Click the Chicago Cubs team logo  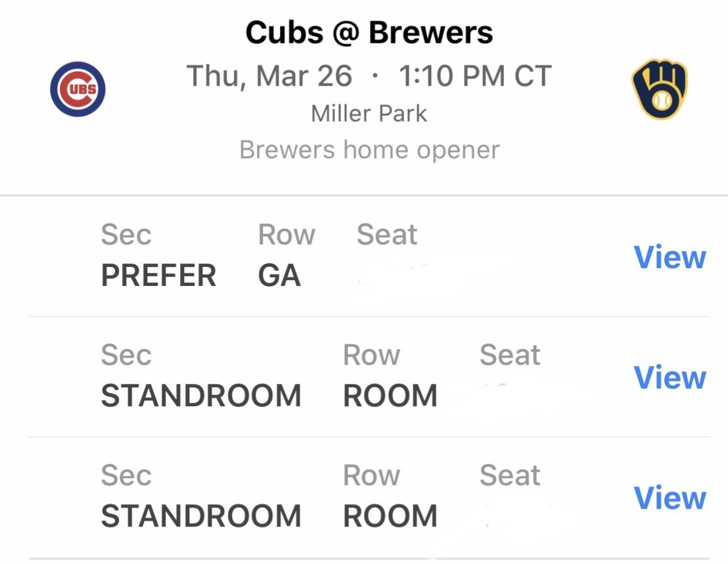[78, 89]
